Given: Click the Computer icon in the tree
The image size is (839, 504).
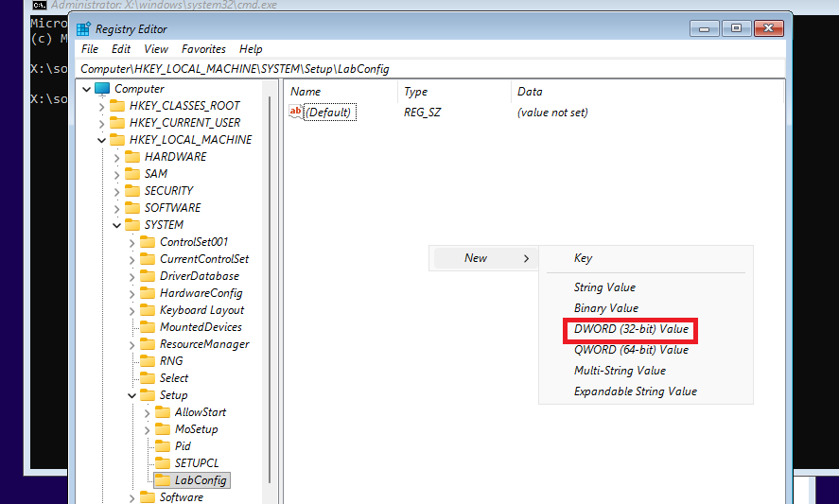Looking at the screenshot, I should pyautogui.click(x=102, y=89).
